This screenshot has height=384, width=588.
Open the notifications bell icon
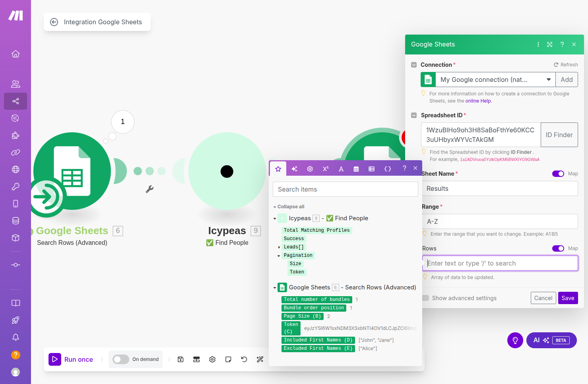pyautogui.click(x=16, y=337)
